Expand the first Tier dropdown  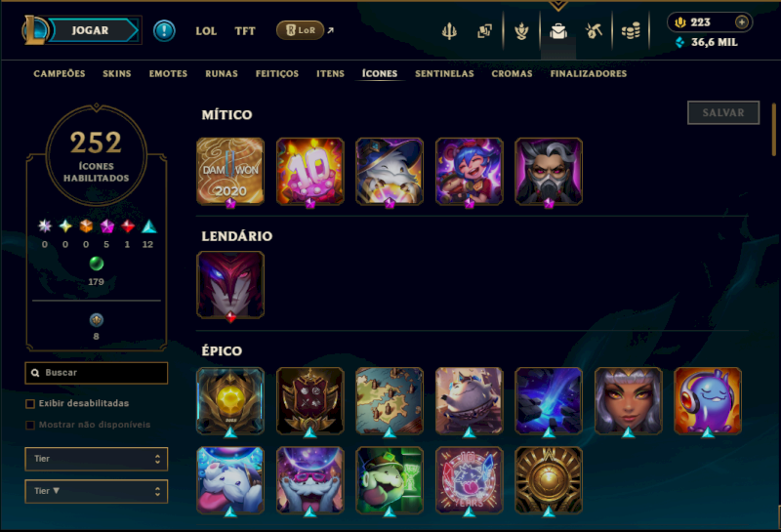pos(96,459)
